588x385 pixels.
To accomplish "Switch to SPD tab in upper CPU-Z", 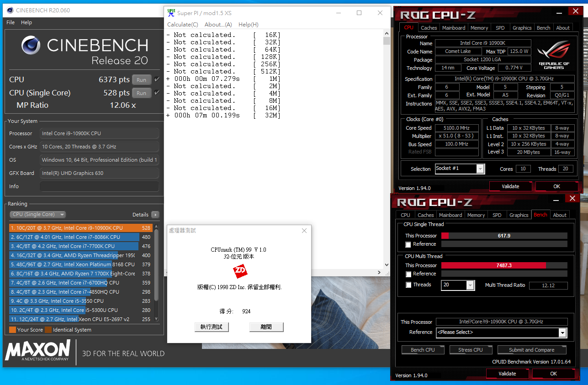I will tap(500, 28).
